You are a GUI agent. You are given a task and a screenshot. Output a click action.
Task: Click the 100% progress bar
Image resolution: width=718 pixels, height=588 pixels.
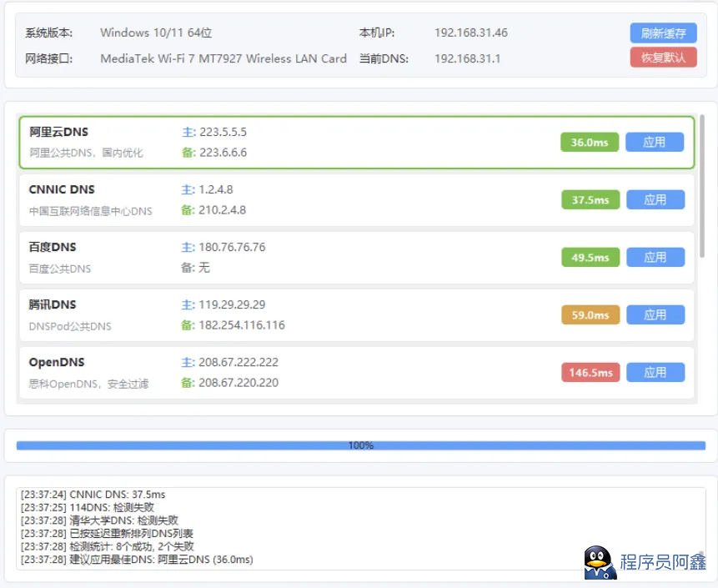click(x=360, y=445)
